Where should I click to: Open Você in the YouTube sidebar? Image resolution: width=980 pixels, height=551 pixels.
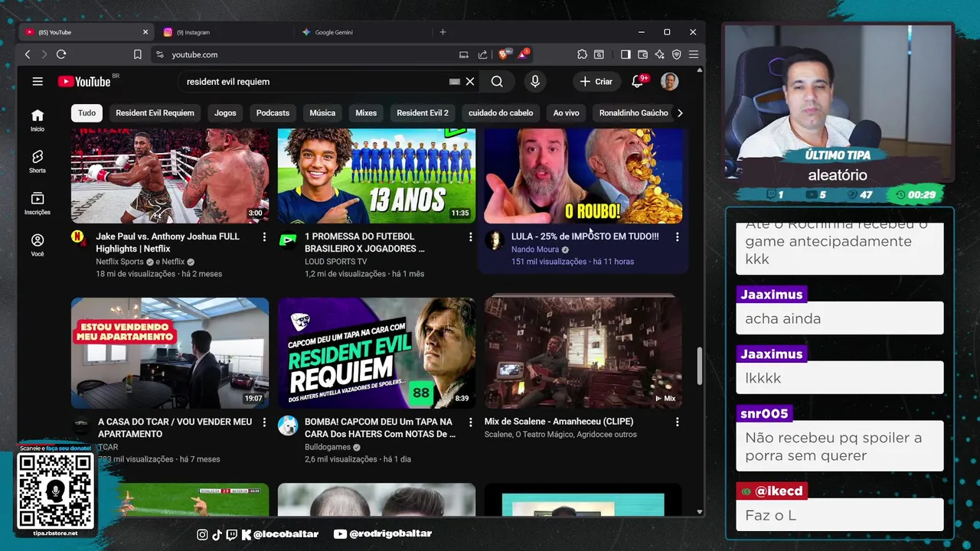point(38,244)
